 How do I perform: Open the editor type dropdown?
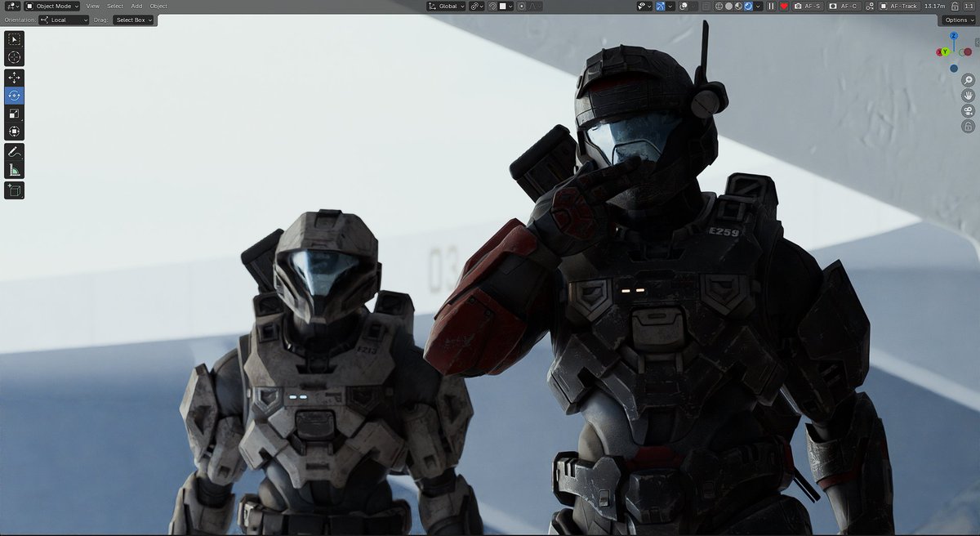[x=11, y=6]
